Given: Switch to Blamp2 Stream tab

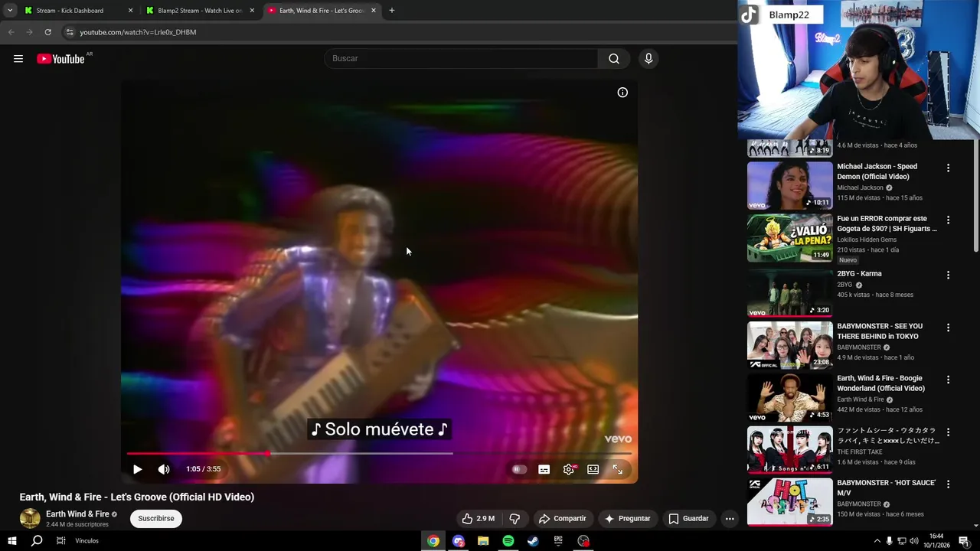Looking at the screenshot, I should [x=200, y=11].
